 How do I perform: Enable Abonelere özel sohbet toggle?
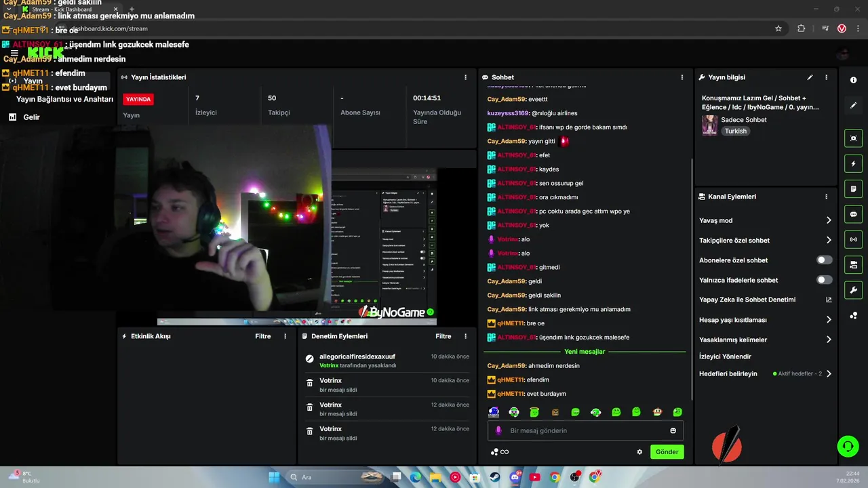click(x=824, y=260)
